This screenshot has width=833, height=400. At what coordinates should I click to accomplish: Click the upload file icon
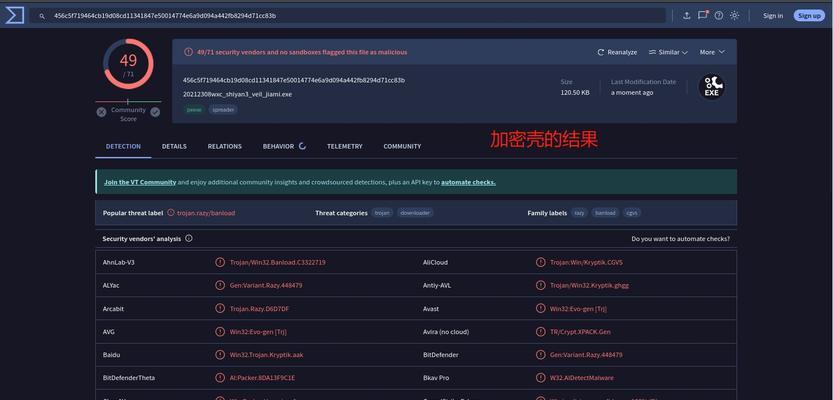687,15
